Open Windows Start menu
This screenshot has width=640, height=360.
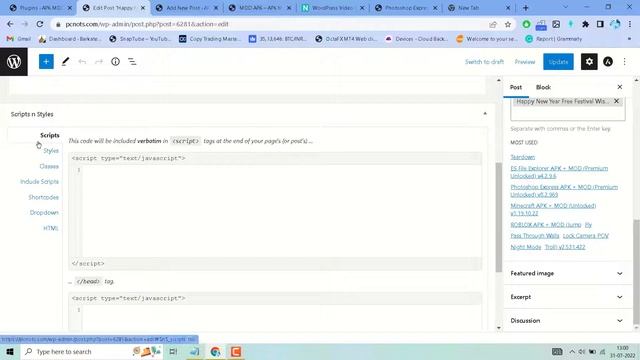pos(10,351)
